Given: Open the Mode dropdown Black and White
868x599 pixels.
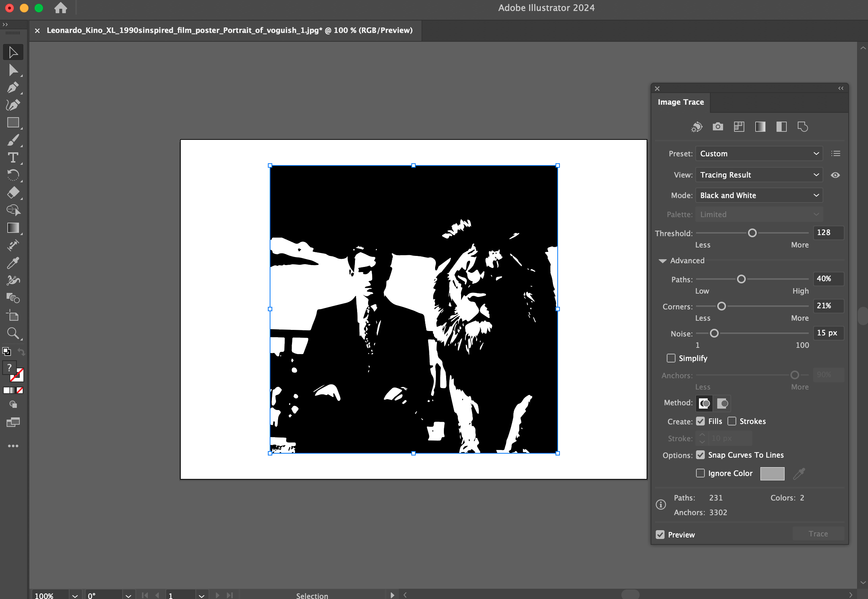Looking at the screenshot, I should click(759, 196).
